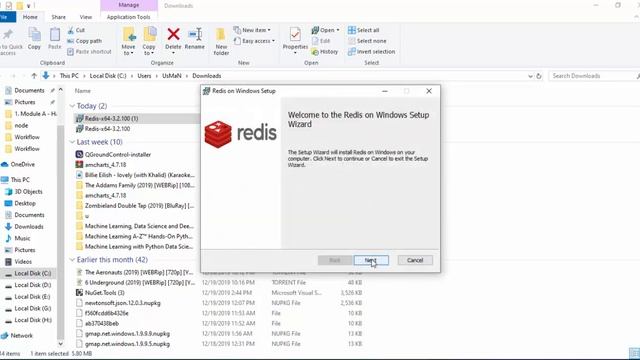Select the Cut command in ribbon

click(x=76, y=30)
